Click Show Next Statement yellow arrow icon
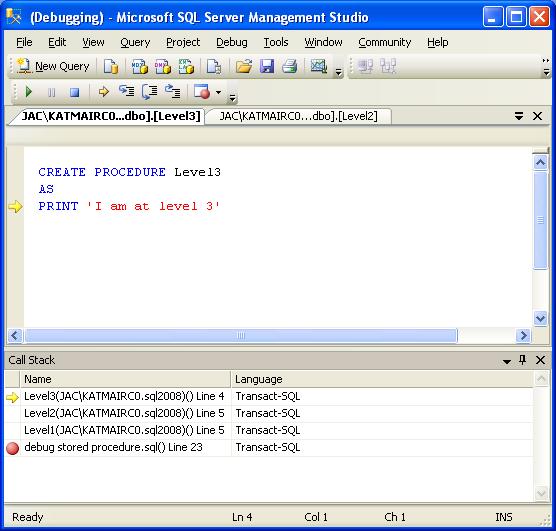Image resolution: width=556 pixels, height=531 pixels. (104, 92)
